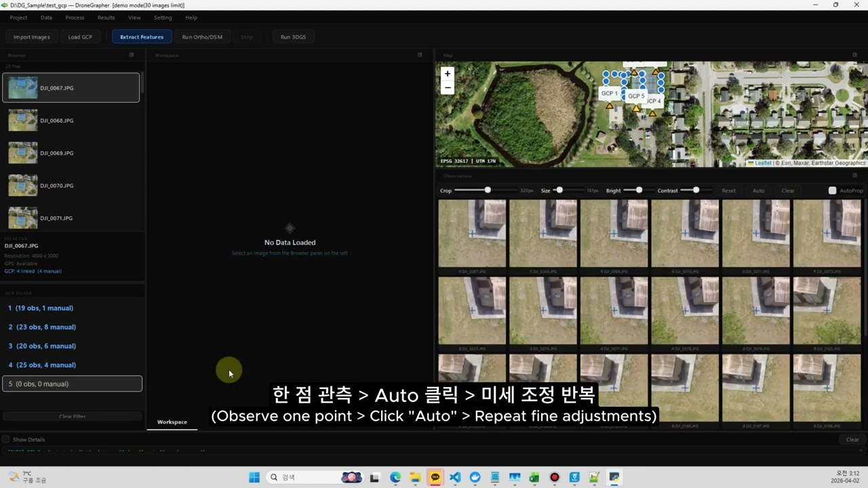Image resolution: width=868 pixels, height=488 pixels.
Task: Select DJI_0069.JPG in the Browser list
Action: (x=71, y=153)
